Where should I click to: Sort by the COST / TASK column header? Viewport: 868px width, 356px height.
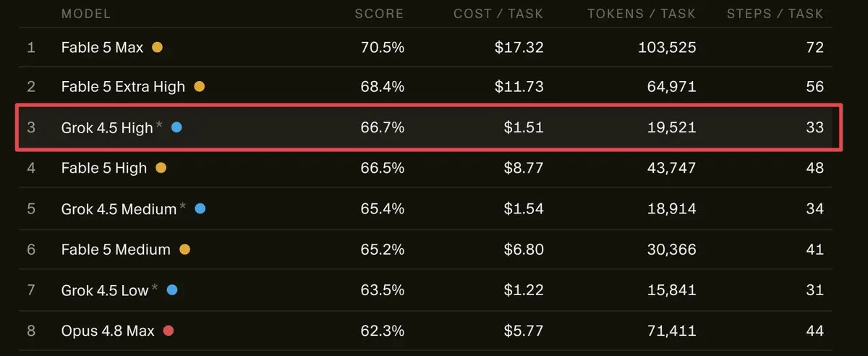tap(498, 14)
